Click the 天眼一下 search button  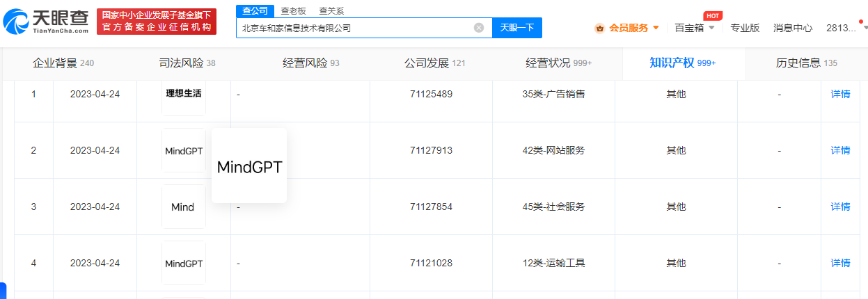(x=517, y=28)
